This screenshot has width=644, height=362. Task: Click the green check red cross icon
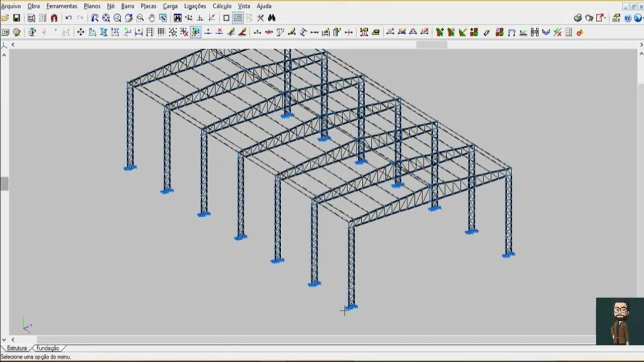557,32
